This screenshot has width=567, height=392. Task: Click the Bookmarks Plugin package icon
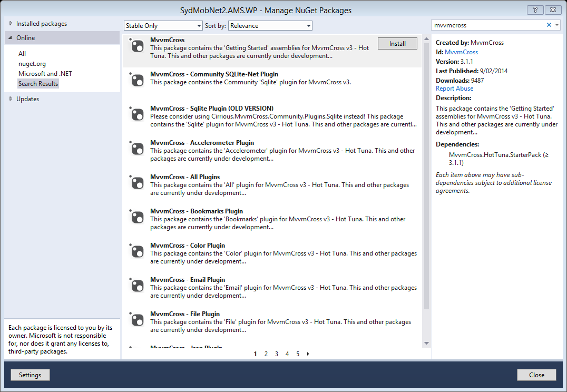(137, 216)
